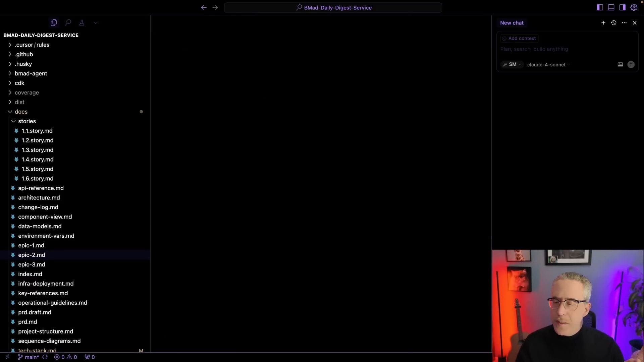This screenshot has width=644, height=362.
Task: Toggle right AI sidebar layout
Action: point(622,7)
